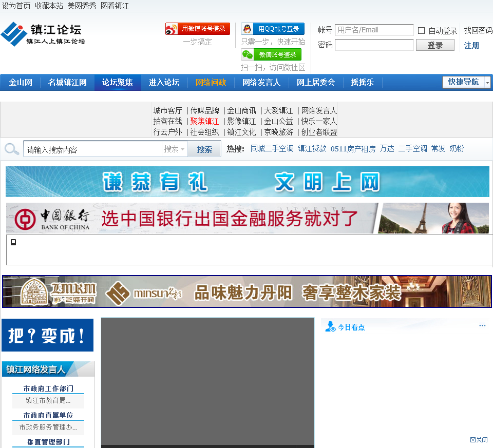Open the 网上居委会 nav tab
The image size is (493, 448).
(x=316, y=83)
